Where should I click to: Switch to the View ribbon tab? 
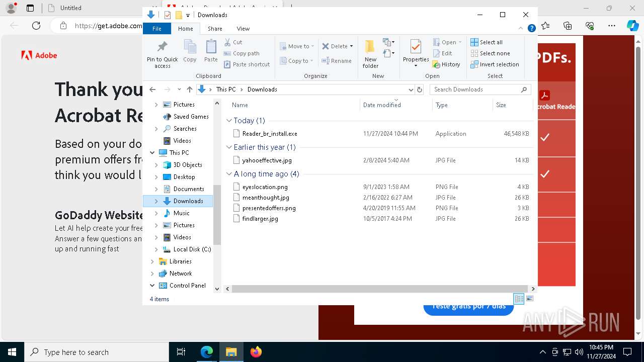coord(243,29)
